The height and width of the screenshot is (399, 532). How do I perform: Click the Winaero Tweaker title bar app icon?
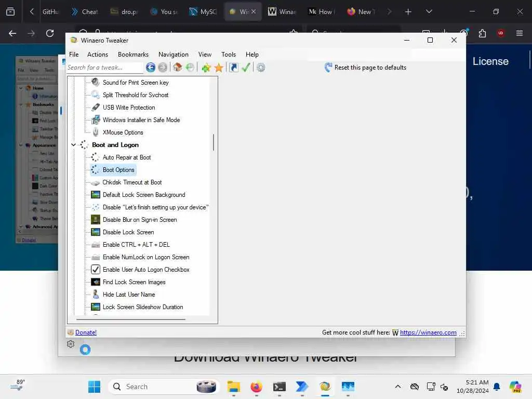tap(74, 40)
